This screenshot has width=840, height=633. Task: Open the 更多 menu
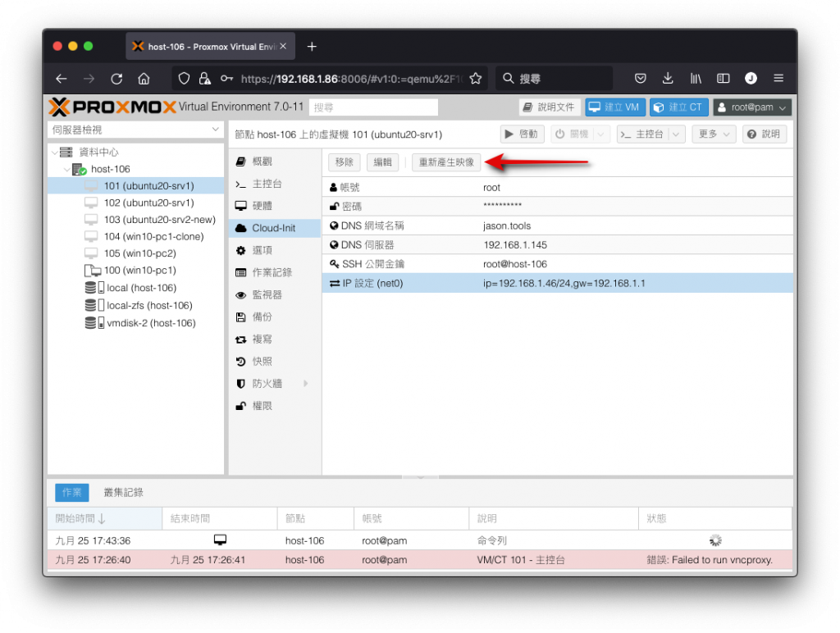tap(714, 134)
